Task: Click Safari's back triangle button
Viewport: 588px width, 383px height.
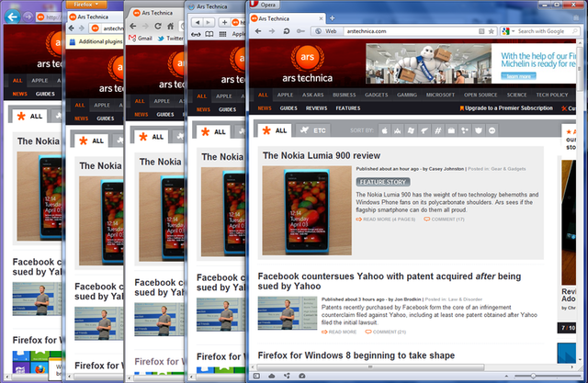Action: pyautogui.click(x=197, y=22)
